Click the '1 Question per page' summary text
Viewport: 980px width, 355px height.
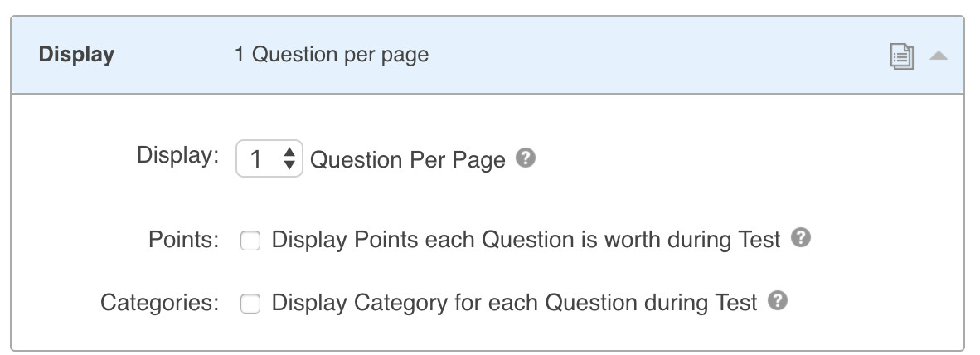tap(332, 56)
